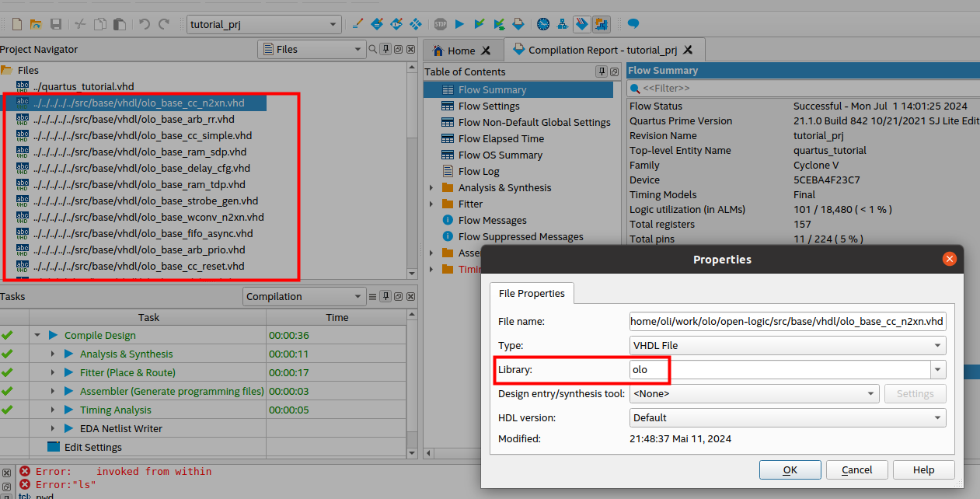The width and height of the screenshot is (980, 499).
Task: Start compilation with blue play toolbar icon
Action: (459, 24)
